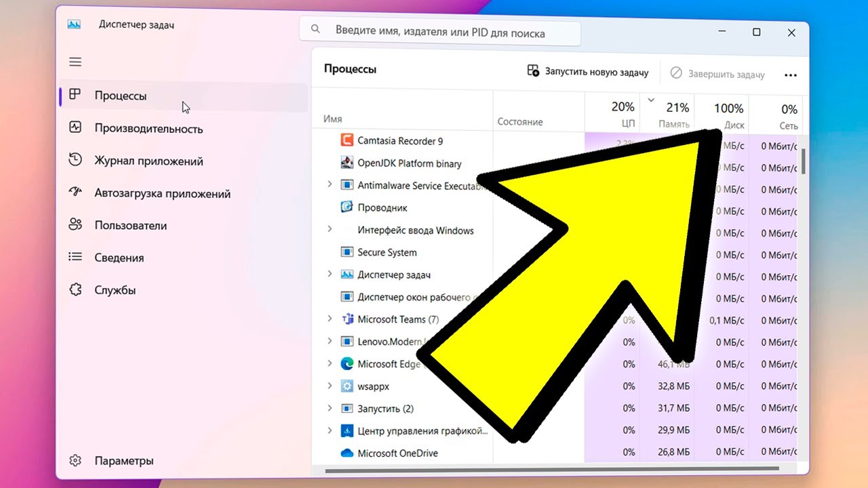This screenshot has width=868, height=488.
Task: Open the Сведения details tab
Action: 119,258
